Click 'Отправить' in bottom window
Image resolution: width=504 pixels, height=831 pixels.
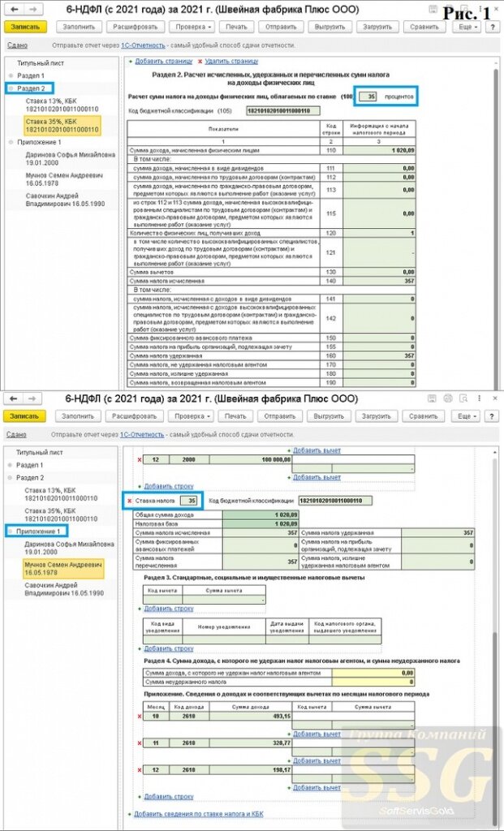[281, 416]
